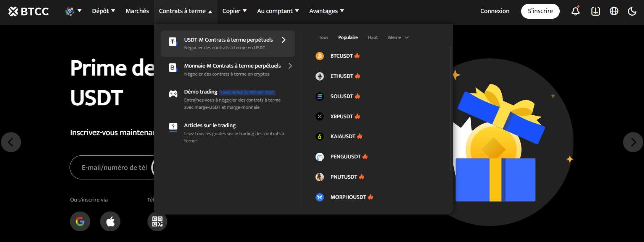Viewport: 644px width, 242px height.
Task: Open the Marchés menu item
Action: tap(137, 11)
